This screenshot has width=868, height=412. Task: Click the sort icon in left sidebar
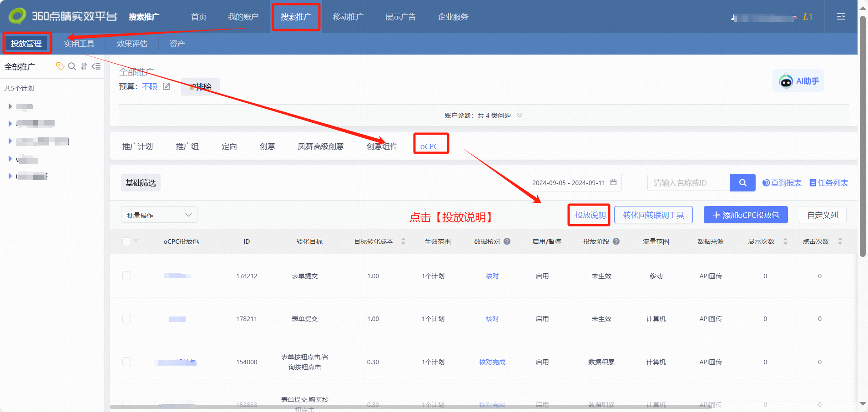[84, 66]
